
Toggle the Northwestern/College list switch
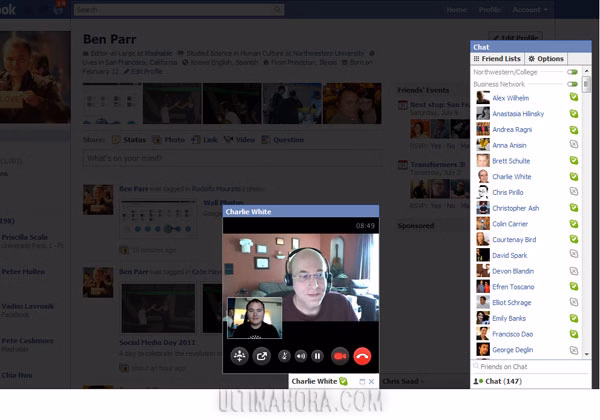[x=572, y=72]
